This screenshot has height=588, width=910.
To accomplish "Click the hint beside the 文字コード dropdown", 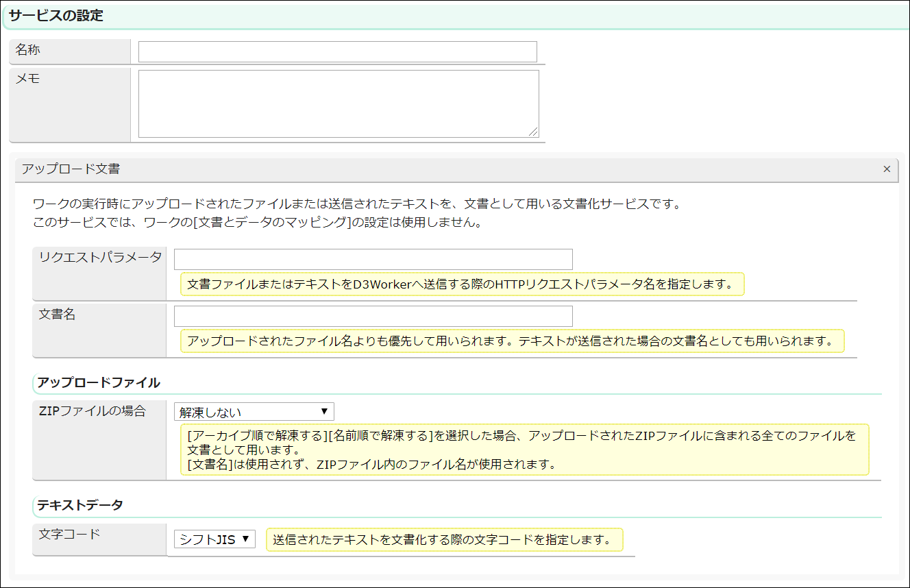I will pos(443,540).
